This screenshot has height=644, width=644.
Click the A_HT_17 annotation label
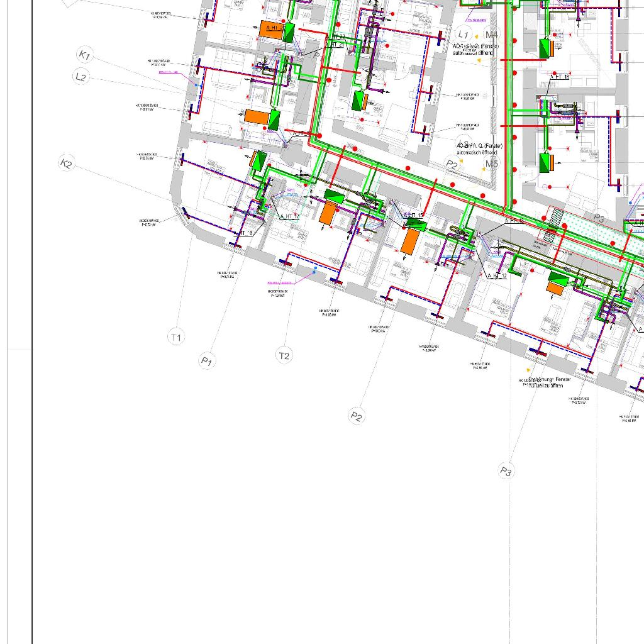(x=290, y=216)
